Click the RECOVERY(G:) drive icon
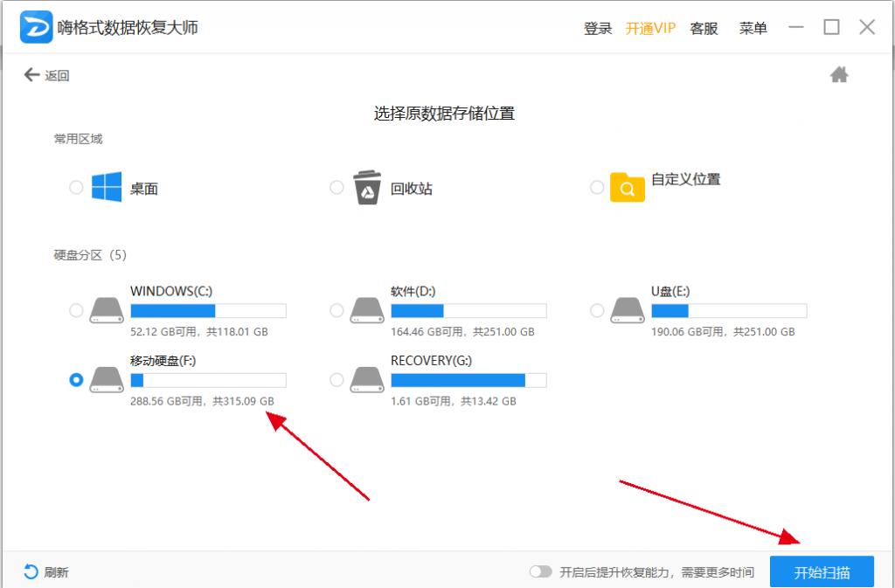895x588 pixels. tap(367, 380)
